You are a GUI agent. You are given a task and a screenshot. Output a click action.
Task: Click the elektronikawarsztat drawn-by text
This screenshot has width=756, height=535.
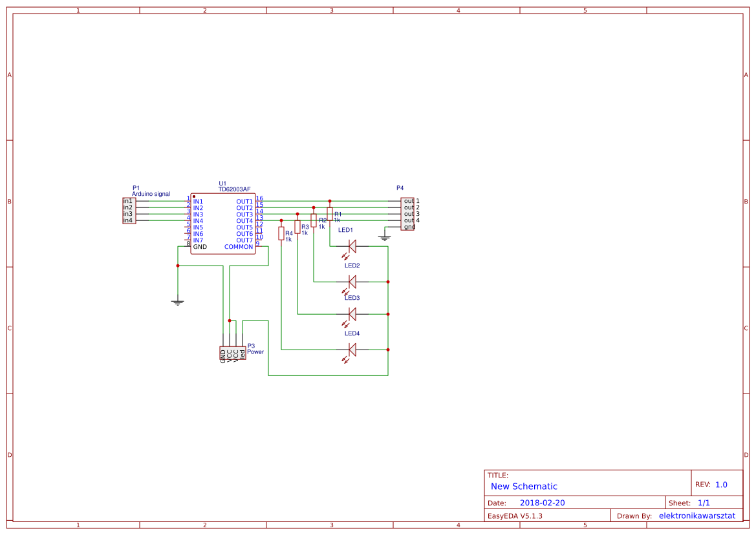point(697,515)
